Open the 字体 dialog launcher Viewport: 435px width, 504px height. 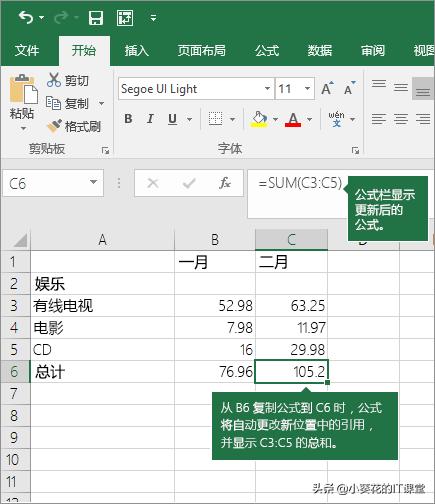(355, 151)
